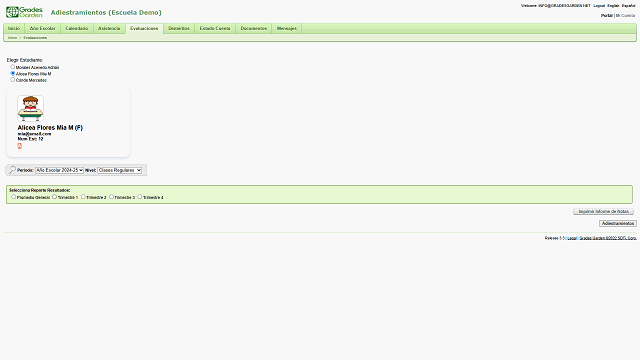Viewport: 640px width, 360px height.
Task: Select the Evaluaciones tab
Action: point(144,29)
